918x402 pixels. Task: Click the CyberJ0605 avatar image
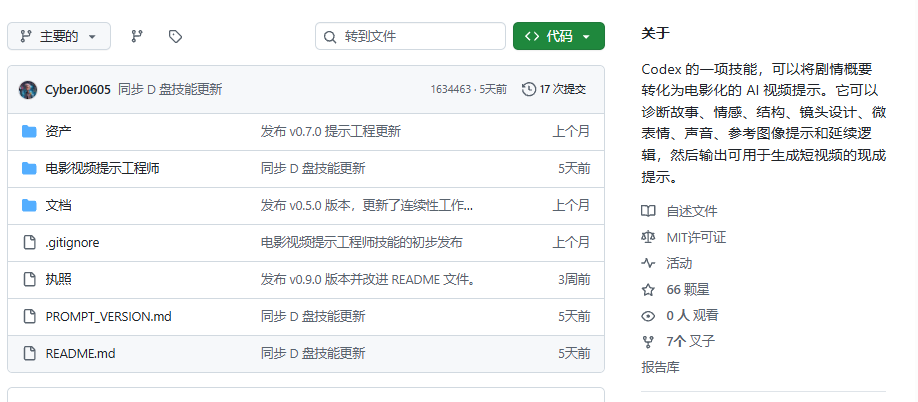pos(28,90)
